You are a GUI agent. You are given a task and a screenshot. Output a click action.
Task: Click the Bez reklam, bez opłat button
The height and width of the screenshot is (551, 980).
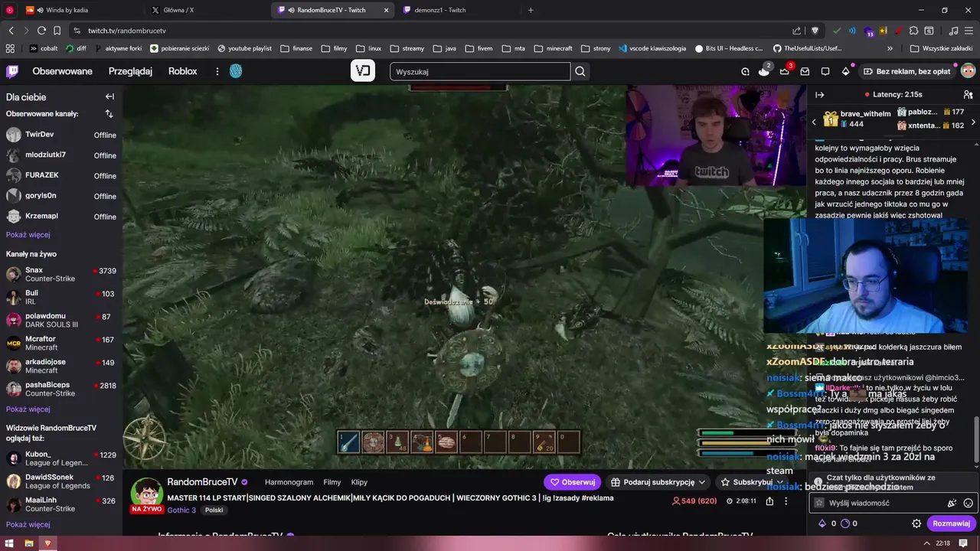point(906,71)
